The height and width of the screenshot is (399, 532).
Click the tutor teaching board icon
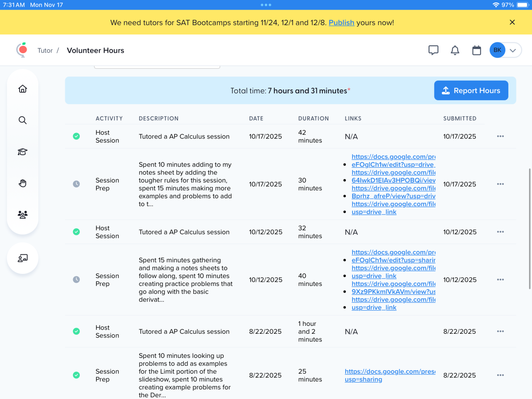pos(23,258)
